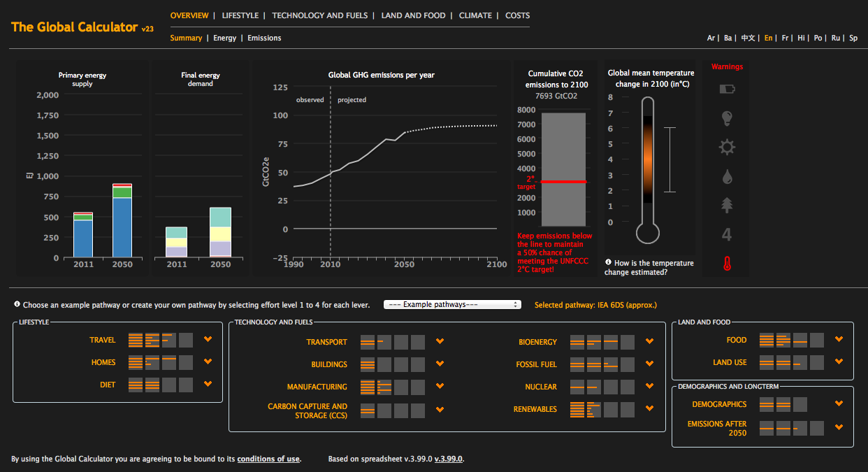Open the Technology and Fuels tab

click(x=320, y=15)
